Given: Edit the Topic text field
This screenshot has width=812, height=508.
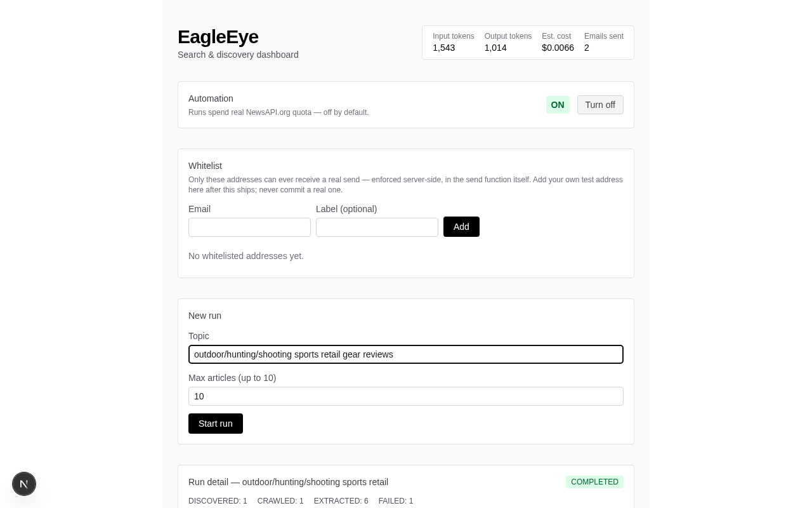Looking at the screenshot, I should [406, 354].
